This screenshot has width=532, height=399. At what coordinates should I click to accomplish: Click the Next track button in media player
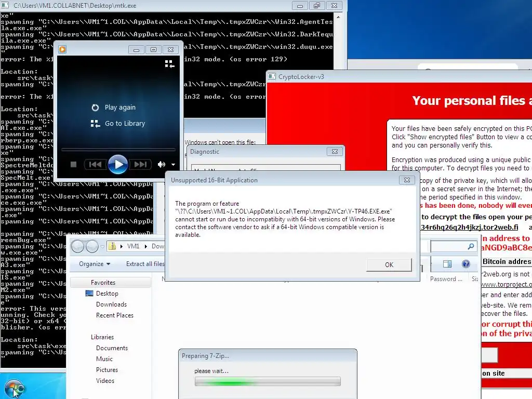pos(140,165)
